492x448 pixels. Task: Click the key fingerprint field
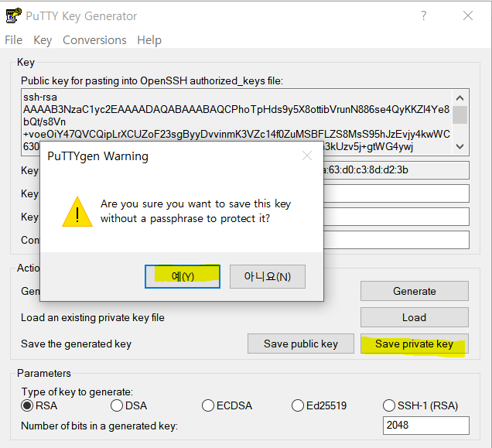396,170
